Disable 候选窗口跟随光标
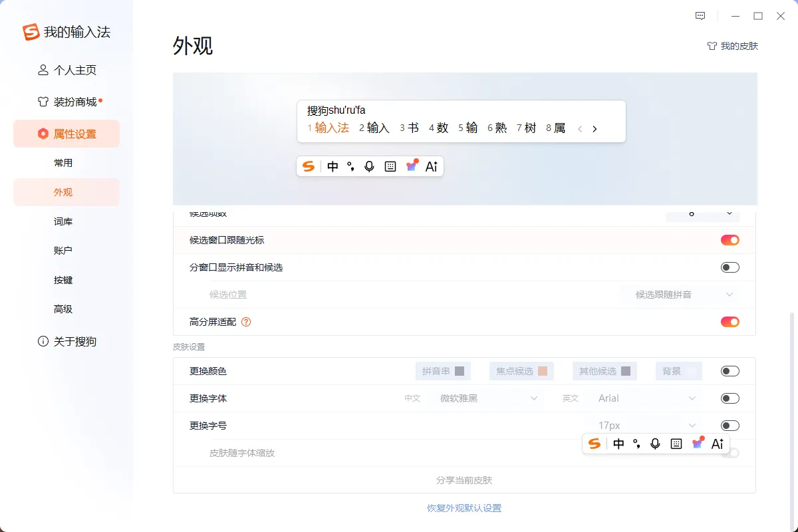Image resolution: width=798 pixels, height=532 pixels. point(730,239)
